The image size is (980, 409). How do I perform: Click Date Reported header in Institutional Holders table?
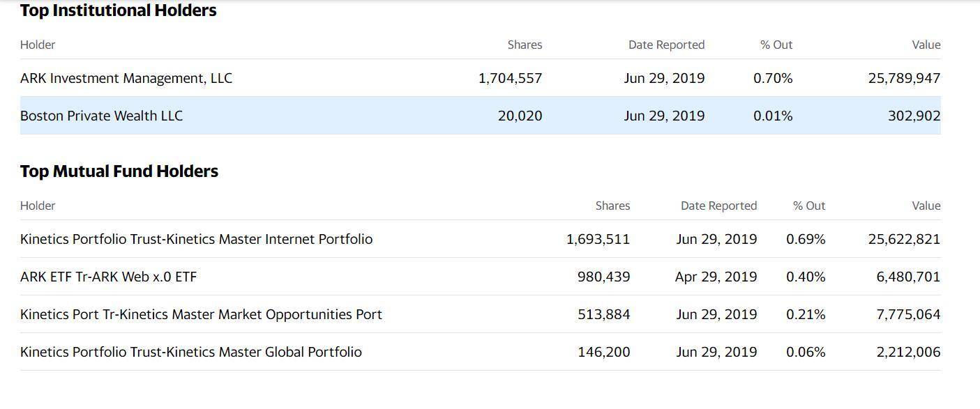click(666, 45)
